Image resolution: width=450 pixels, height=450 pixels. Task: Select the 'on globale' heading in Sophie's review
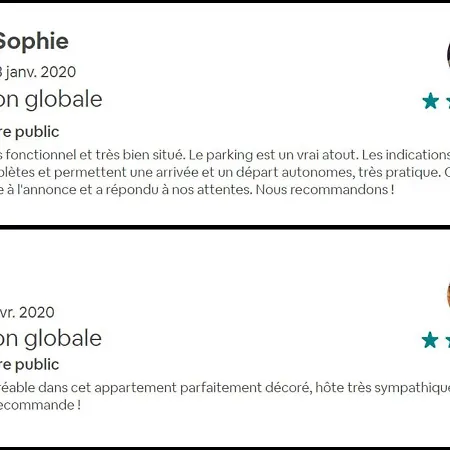(51, 100)
